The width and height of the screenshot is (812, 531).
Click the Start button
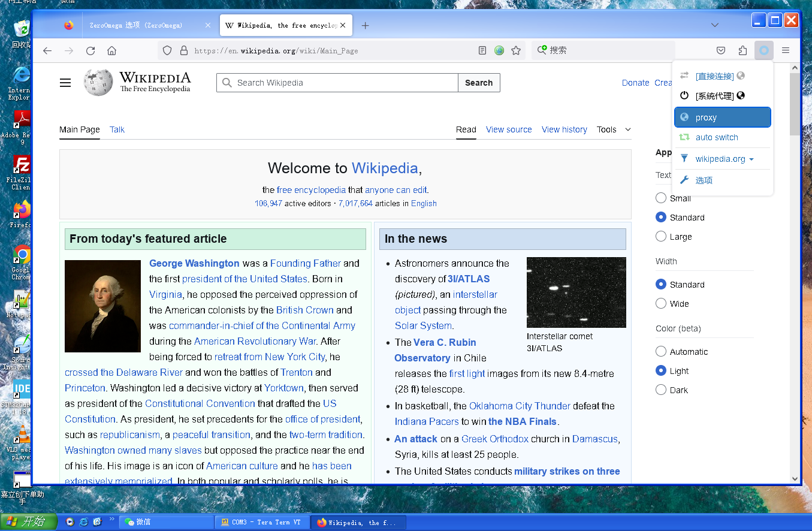click(x=28, y=522)
